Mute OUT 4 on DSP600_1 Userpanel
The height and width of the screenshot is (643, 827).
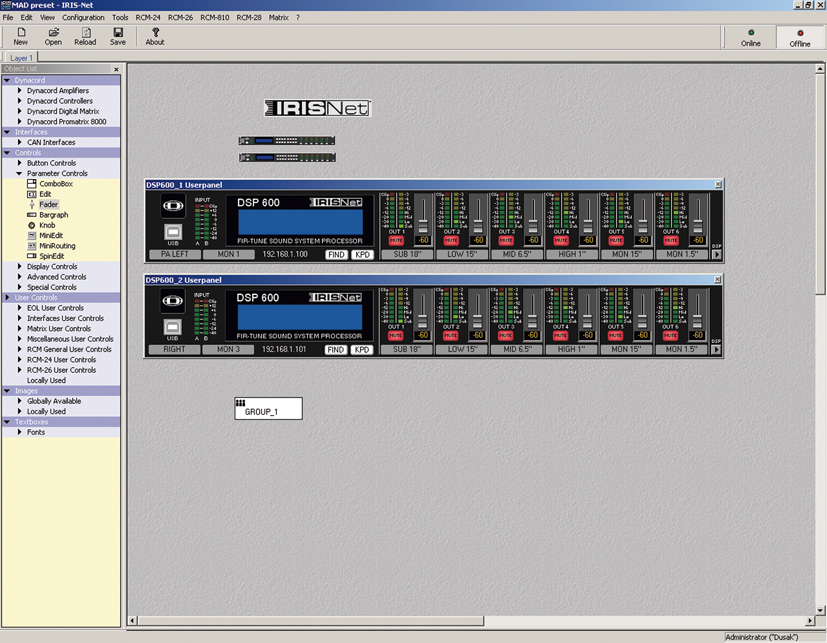[x=561, y=241]
